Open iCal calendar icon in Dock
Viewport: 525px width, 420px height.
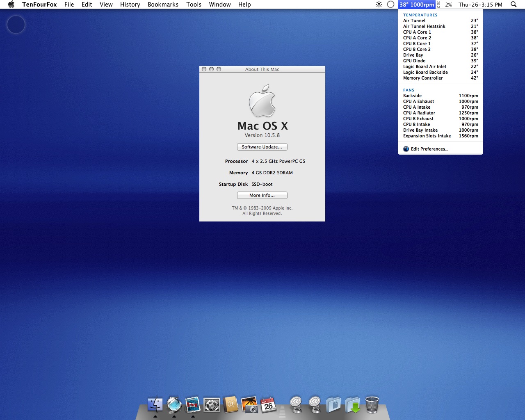pyautogui.click(x=268, y=405)
